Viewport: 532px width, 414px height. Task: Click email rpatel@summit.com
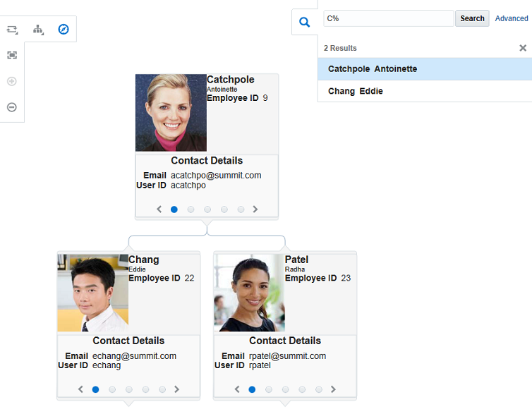click(x=287, y=356)
